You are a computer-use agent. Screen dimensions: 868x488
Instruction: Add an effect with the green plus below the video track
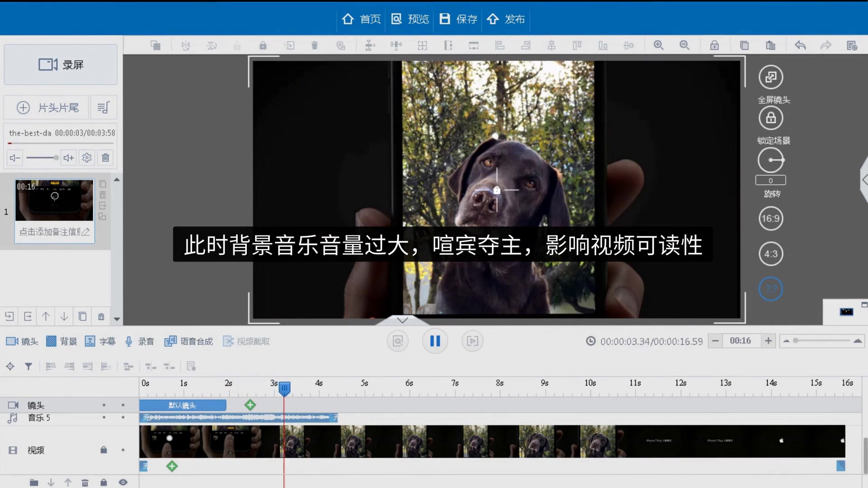pyautogui.click(x=172, y=466)
